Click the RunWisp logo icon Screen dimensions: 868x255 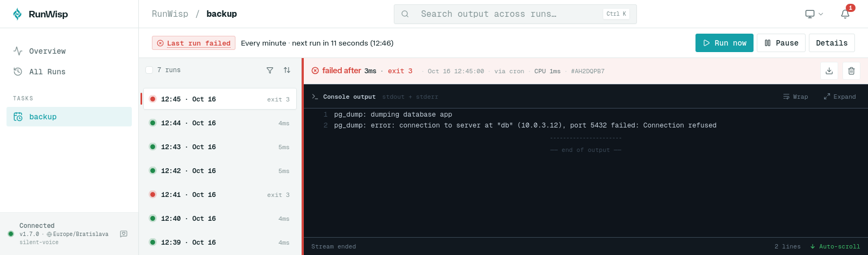[17, 14]
